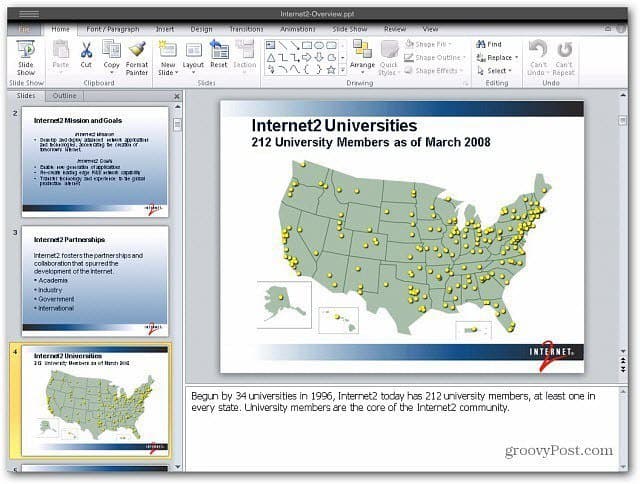Screen dimensions: 640x484
Task: Click the Copy icon
Action: (x=111, y=49)
